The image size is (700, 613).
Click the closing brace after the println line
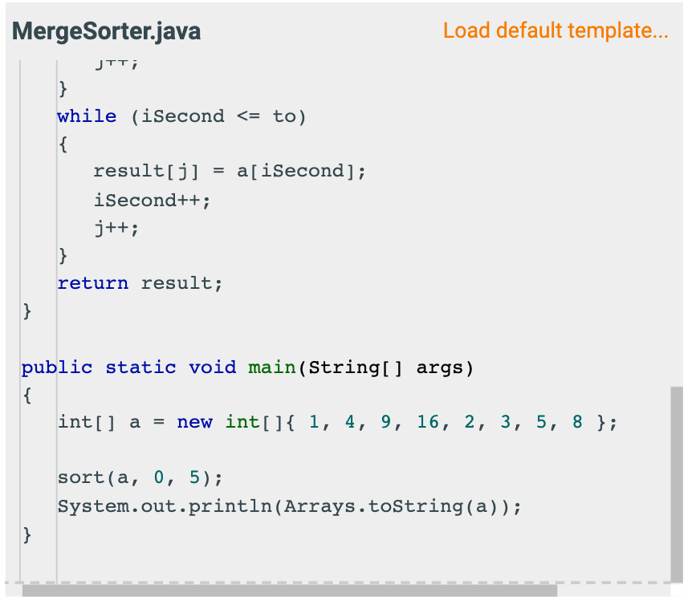pyautogui.click(x=27, y=534)
